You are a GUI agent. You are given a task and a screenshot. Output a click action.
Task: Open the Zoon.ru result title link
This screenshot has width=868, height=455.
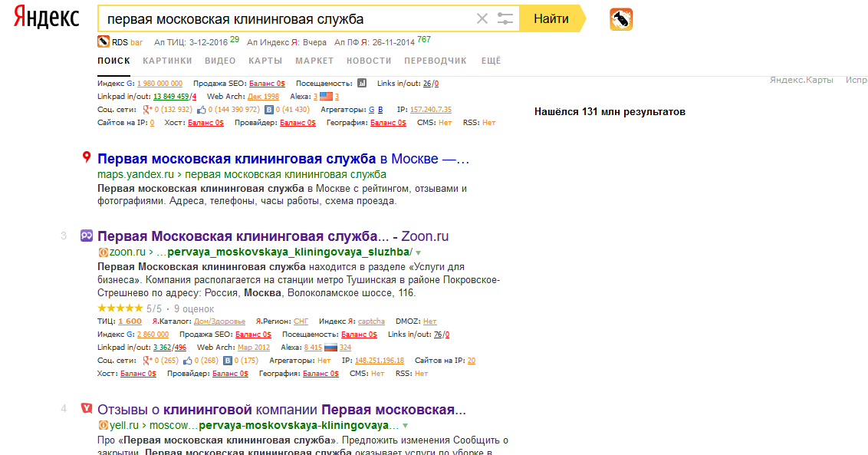(273, 236)
